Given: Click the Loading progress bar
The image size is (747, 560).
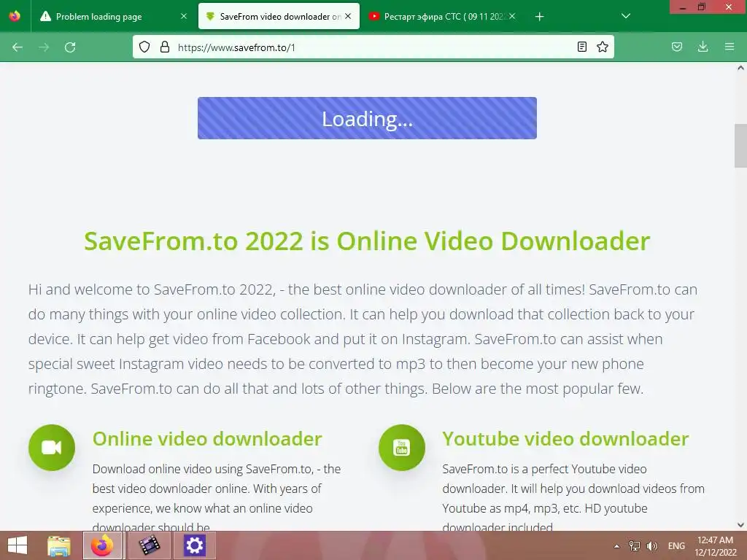Looking at the screenshot, I should [x=368, y=118].
